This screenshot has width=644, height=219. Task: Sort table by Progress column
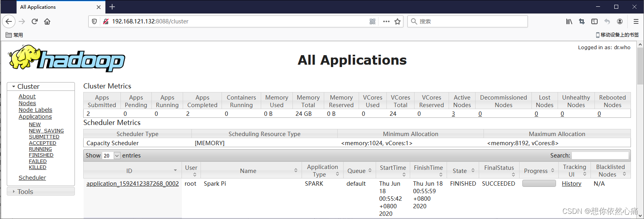click(x=539, y=171)
